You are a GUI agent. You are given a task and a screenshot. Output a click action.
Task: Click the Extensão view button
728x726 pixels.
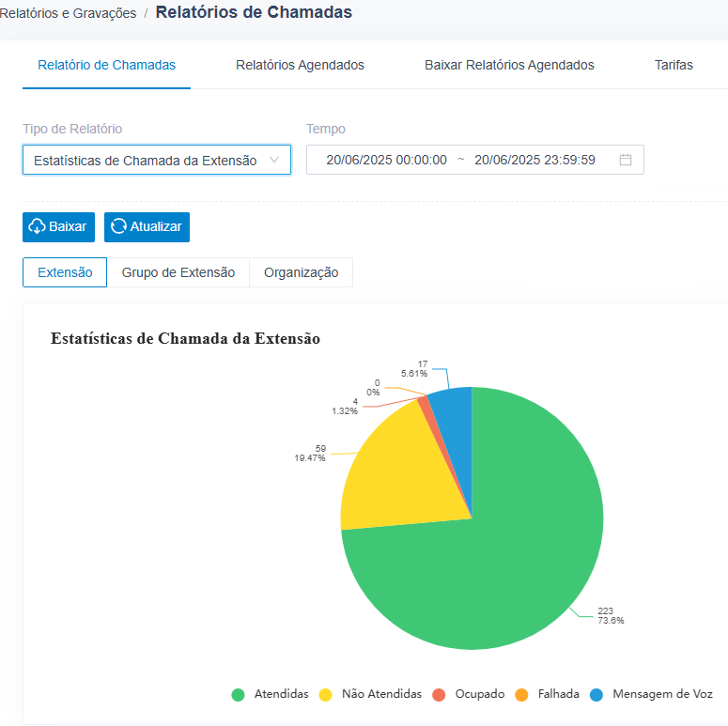pyautogui.click(x=65, y=272)
